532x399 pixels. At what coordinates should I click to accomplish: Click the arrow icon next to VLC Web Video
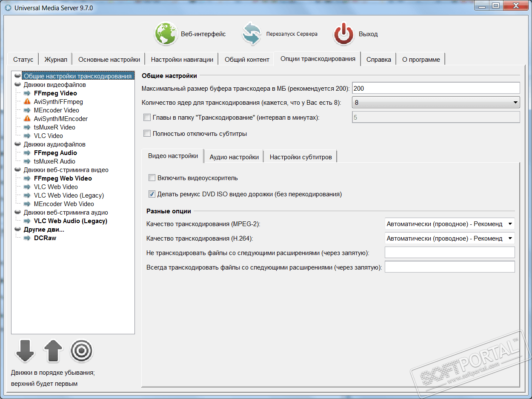pos(27,187)
